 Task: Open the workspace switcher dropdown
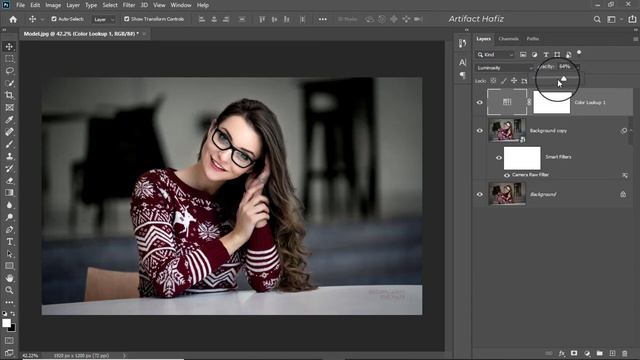coord(614,19)
